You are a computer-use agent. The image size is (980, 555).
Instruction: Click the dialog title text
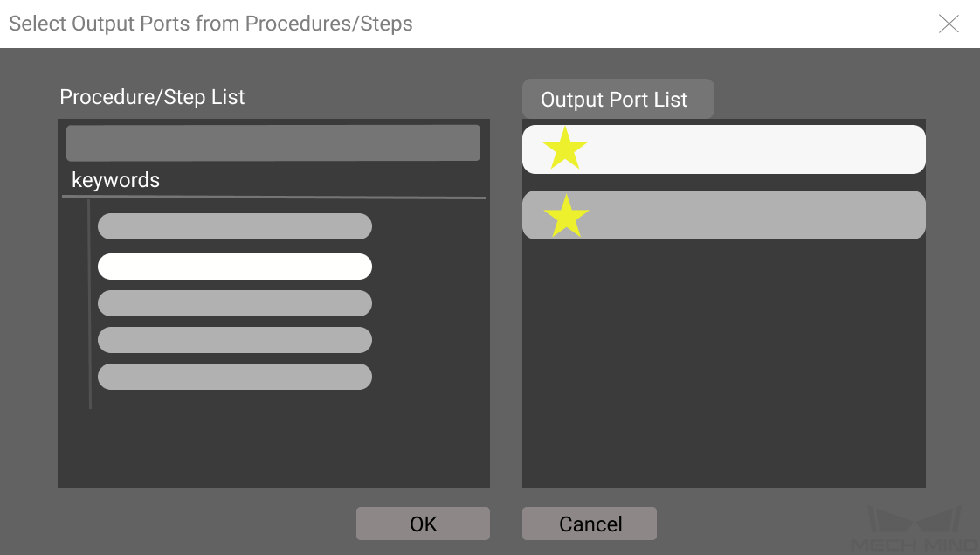(x=210, y=24)
